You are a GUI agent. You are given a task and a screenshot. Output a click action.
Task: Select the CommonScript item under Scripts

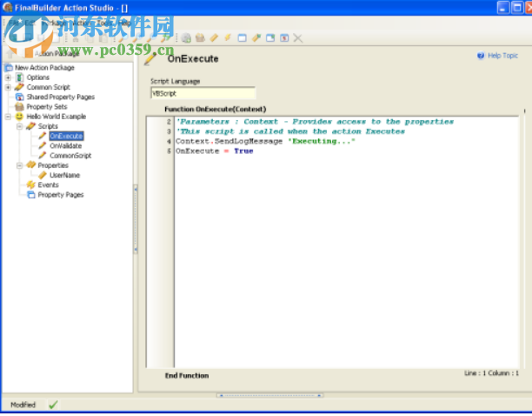click(x=70, y=156)
